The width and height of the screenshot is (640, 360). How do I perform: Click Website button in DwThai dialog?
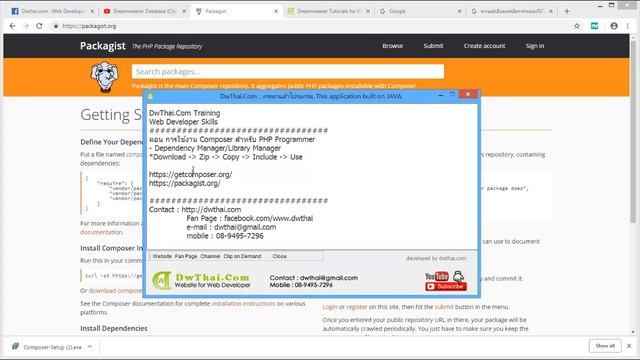(x=162, y=256)
